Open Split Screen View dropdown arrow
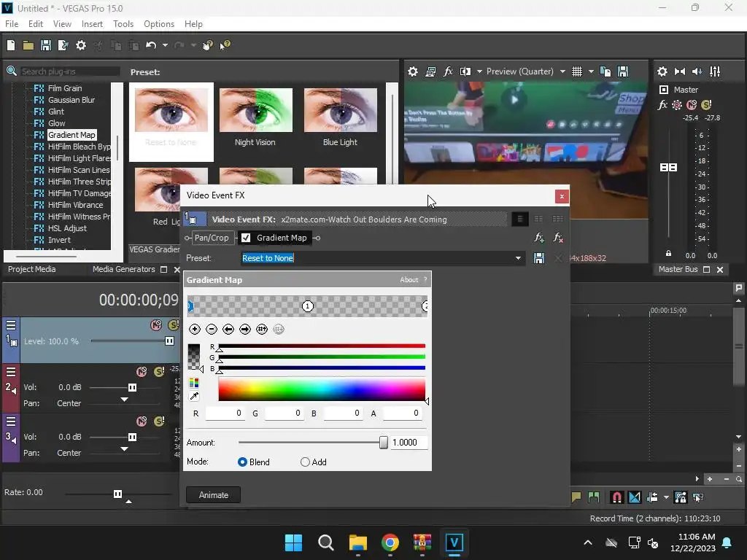Image resolution: width=747 pixels, height=560 pixels. pyautogui.click(x=479, y=71)
